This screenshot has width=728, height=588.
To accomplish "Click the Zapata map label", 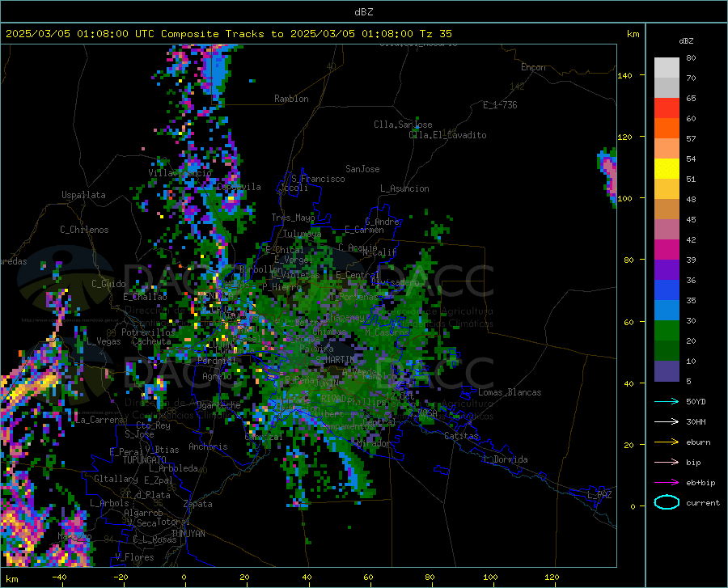I will click(198, 504).
